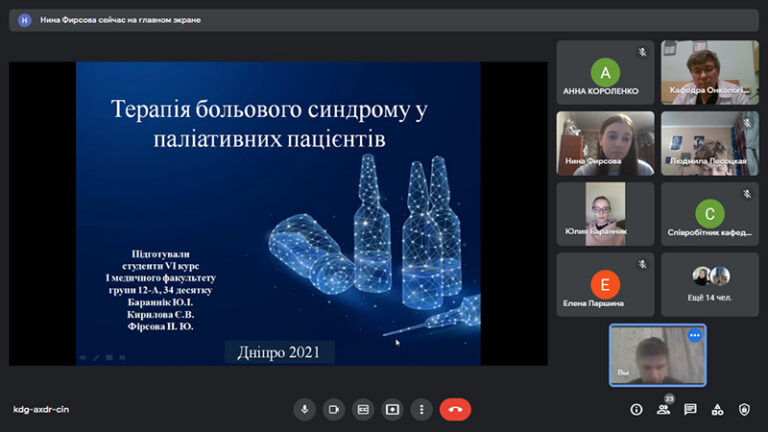Viewport: 768px width, 432px height.
Task: Open meeting details info icon
Action: pos(636,409)
